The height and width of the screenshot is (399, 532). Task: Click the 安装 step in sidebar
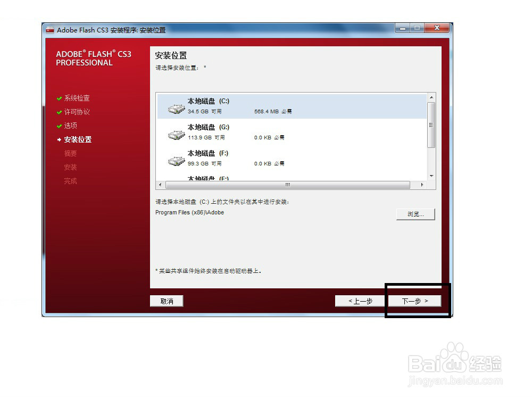tap(71, 167)
